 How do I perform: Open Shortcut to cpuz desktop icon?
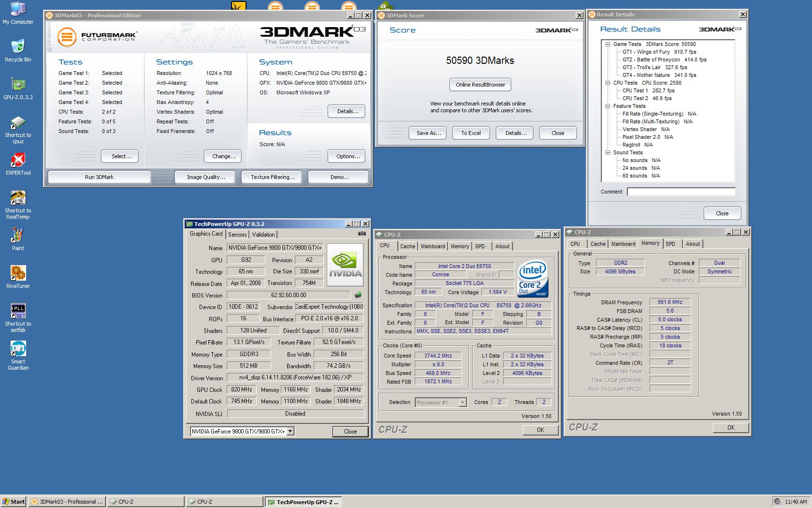[18, 130]
